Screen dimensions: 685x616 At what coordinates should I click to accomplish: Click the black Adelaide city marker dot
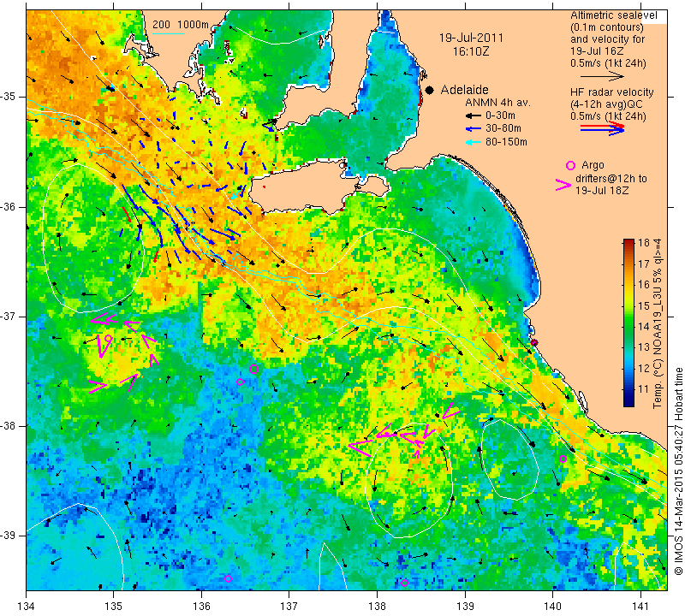tap(430, 90)
